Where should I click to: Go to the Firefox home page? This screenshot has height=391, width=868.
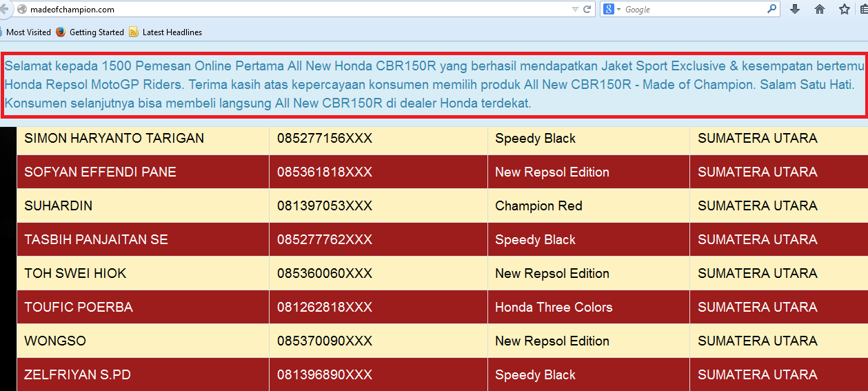[x=820, y=10]
